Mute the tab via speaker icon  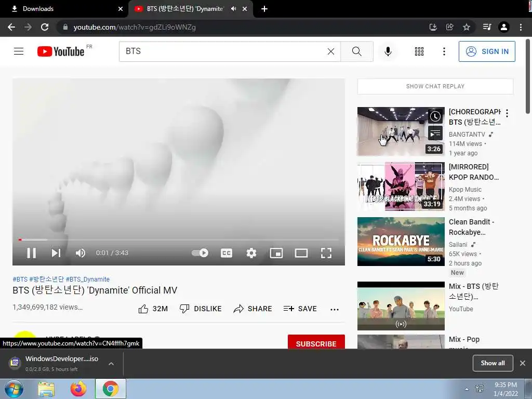[233, 9]
